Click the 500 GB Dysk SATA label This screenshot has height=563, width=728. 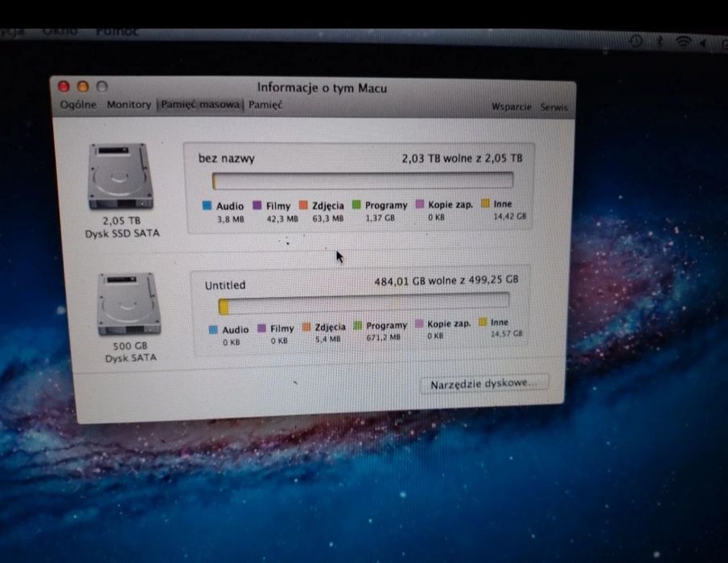130,351
